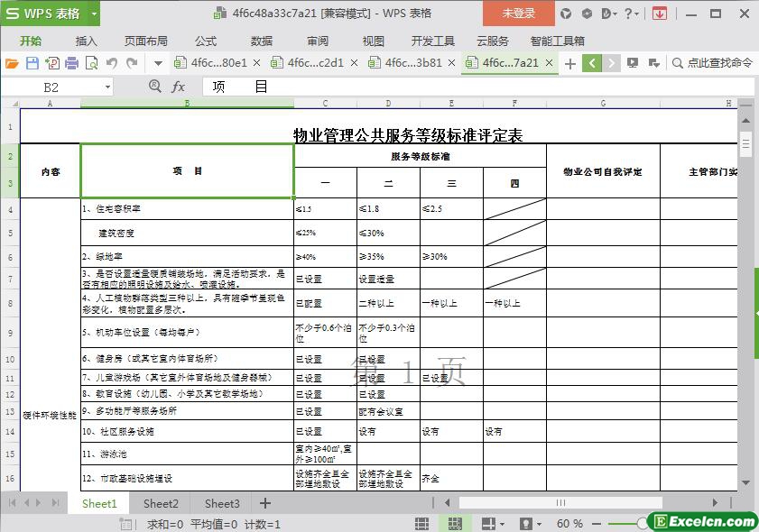The image size is (759, 532).
Task: Switch to normal view in status bar
Action: [x=421, y=524]
